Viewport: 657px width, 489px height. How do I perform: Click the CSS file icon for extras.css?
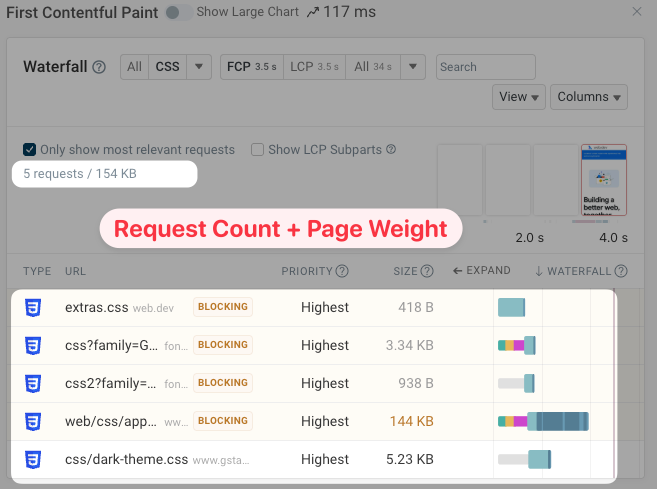(x=33, y=308)
